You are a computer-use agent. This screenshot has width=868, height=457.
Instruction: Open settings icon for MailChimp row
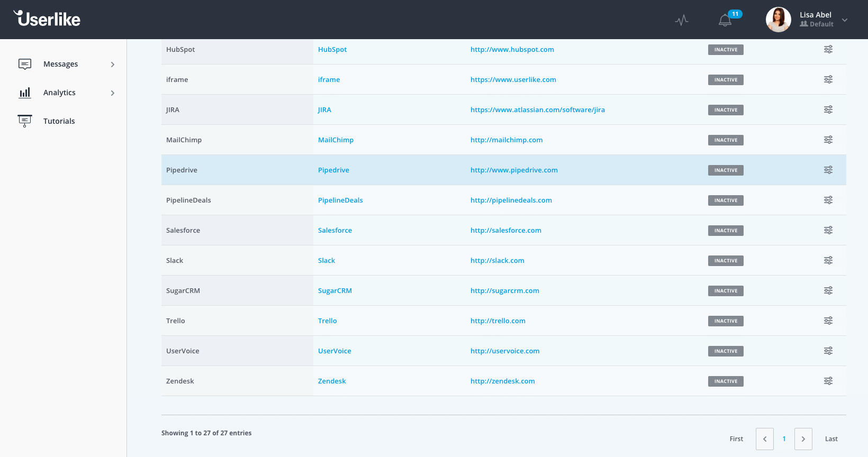tap(828, 140)
